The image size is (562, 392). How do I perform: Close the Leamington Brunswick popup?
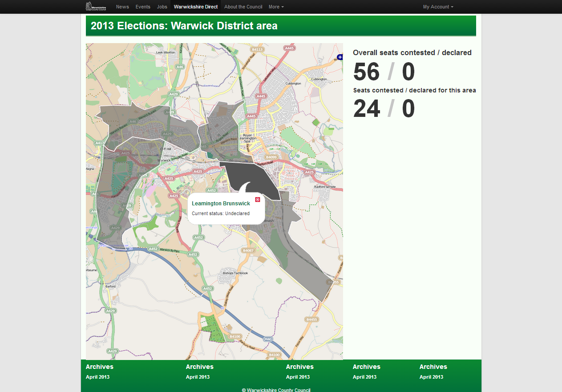tap(258, 200)
